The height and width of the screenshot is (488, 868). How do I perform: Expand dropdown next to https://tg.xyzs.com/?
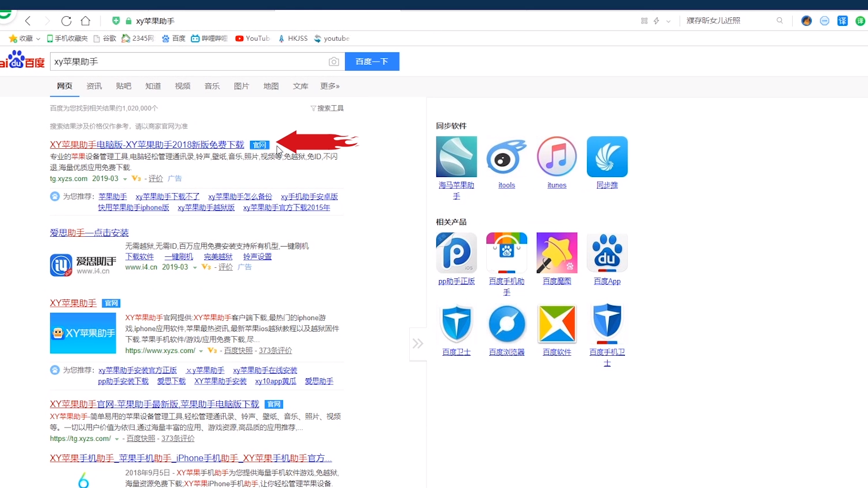(117, 439)
